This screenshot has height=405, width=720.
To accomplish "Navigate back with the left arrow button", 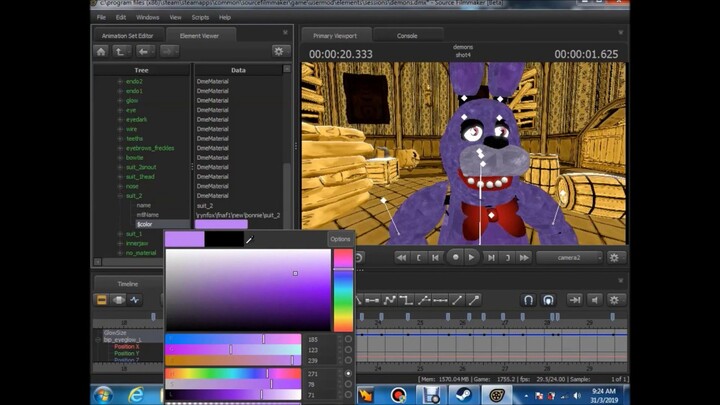I will pos(145,51).
